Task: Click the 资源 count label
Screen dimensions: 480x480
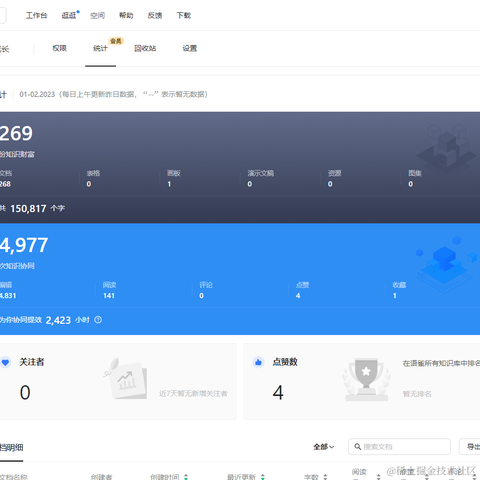Action: click(x=334, y=173)
